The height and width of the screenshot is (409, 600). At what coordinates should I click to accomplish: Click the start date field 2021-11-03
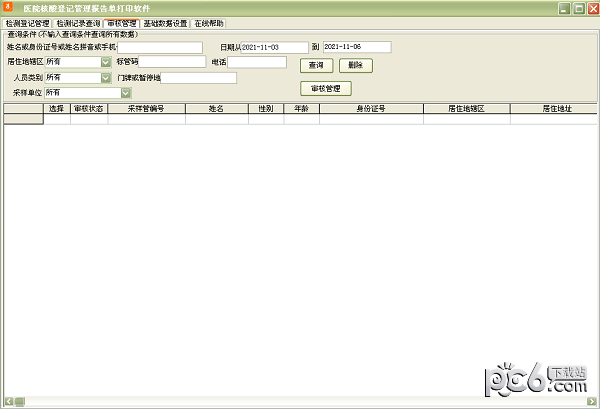click(x=276, y=47)
